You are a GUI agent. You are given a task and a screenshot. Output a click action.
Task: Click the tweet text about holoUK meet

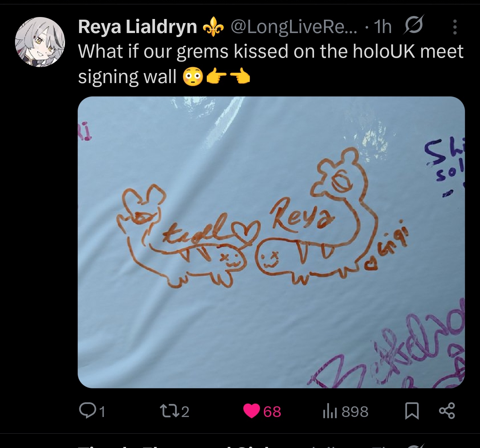tap(271, 64)
